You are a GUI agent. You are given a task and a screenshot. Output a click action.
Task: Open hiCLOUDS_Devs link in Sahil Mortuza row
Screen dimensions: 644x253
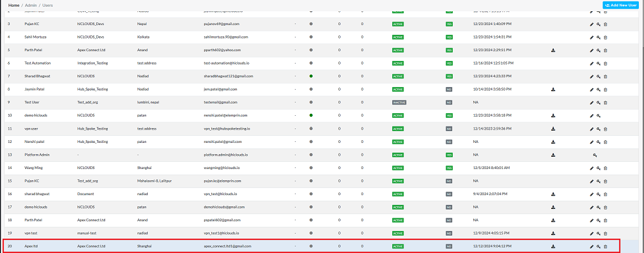click(x=91, y=37)
